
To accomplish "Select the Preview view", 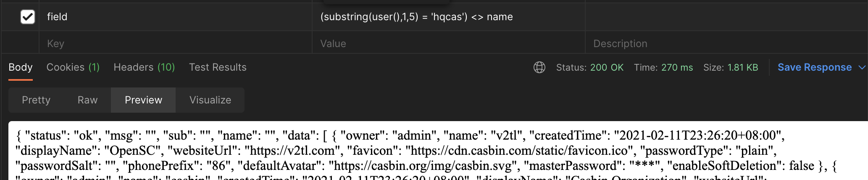I will (x=143, y=100).
